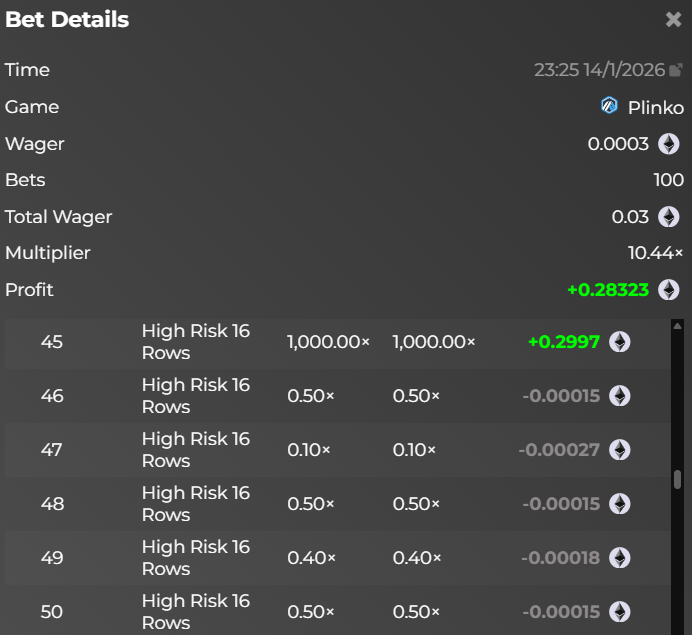
Task: Click the first 0.40× multiplier in row 49
Action: (311, 558)
